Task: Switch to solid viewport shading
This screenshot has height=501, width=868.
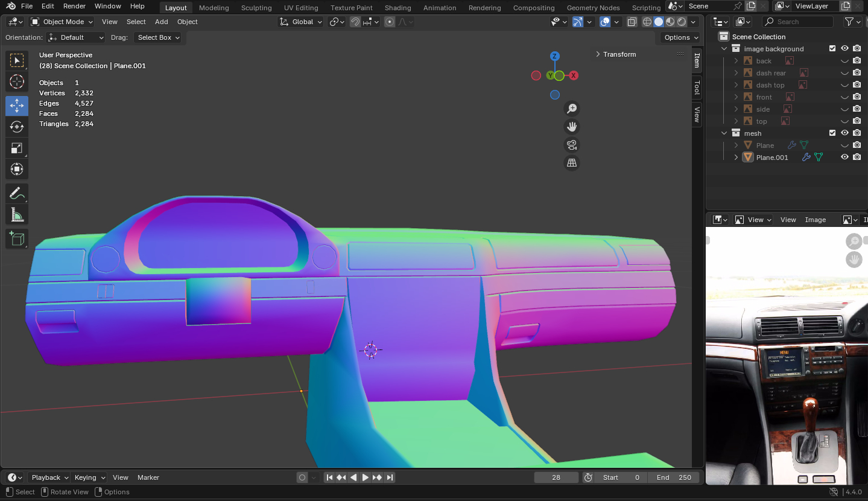Action: 659,22
